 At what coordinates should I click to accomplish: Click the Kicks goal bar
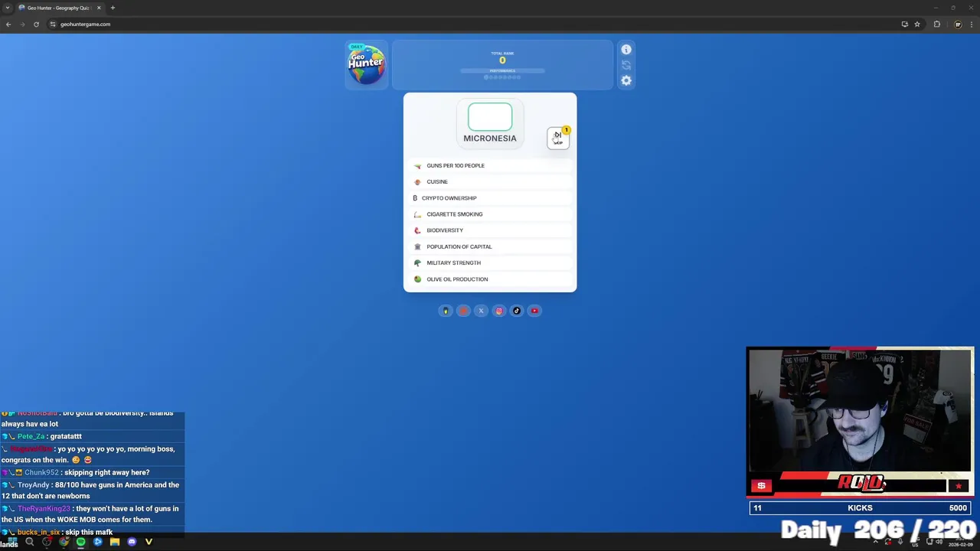[860, 507]
